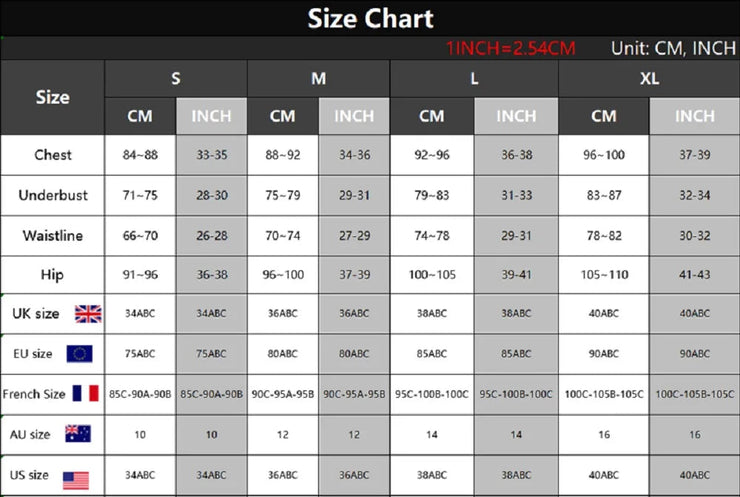Viewport: 740px width, 497px height.
Task: Click the Underbust row label
Action: coord(52,195)
